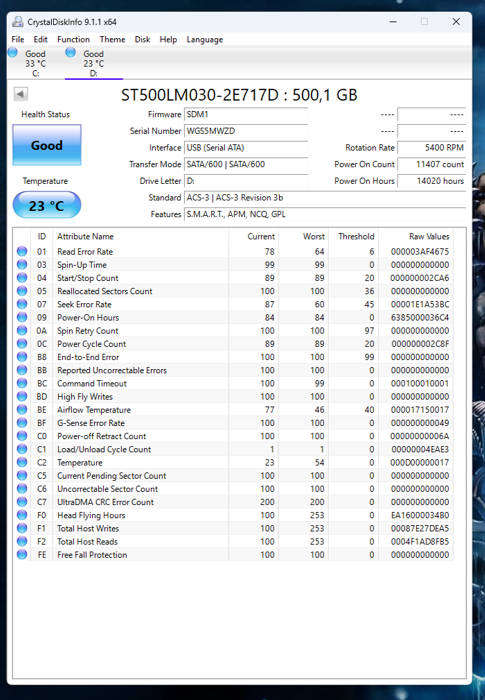Click status icon for Spin Retry Count
Image resolution: width=485 pixels, height=700 pixels.
(x=21, y=330)
